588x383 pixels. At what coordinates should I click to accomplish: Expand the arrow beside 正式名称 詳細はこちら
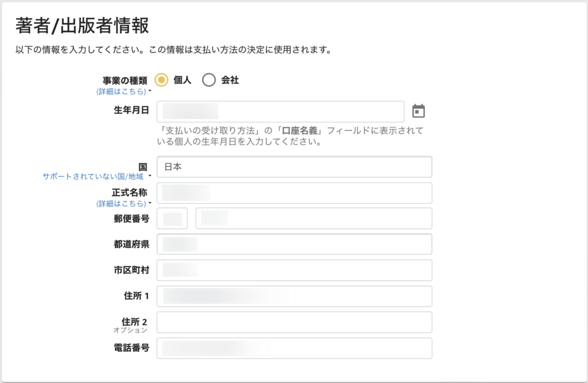pos(150,203)
